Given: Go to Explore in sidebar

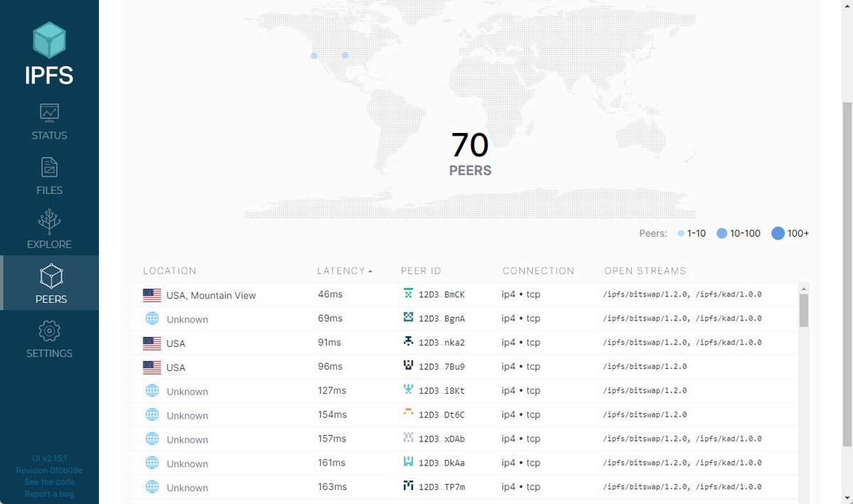Looking at the screenshot, I should click(x=49, y=245).
